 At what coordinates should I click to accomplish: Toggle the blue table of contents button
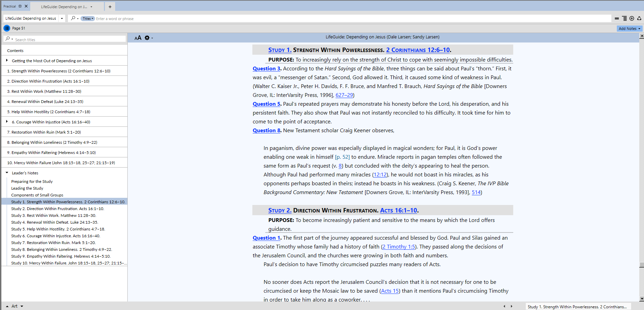tap(7, 28)
